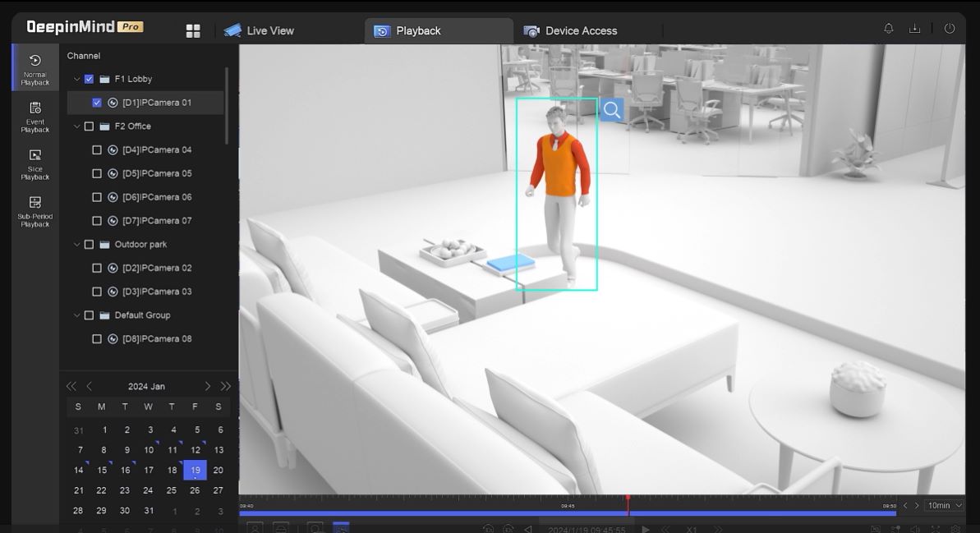Open the notifications bell

pyautogui.click(x=888, y=29)
